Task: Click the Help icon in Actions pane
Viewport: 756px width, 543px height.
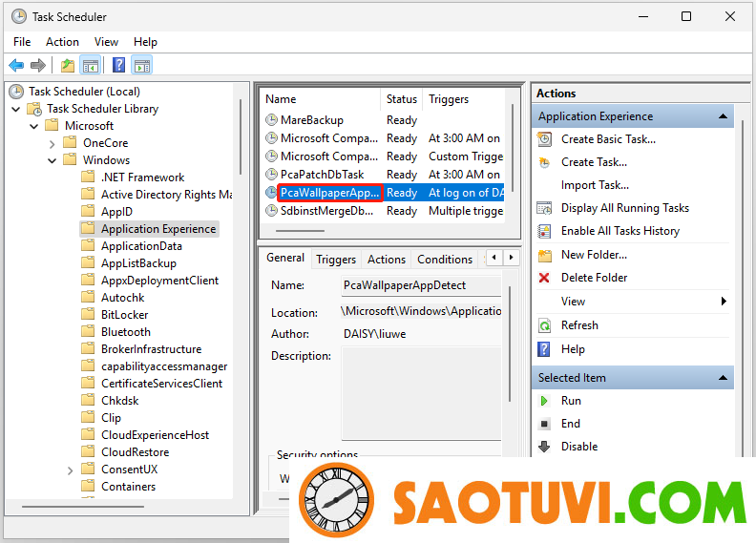Action: [x=544, y=349]
